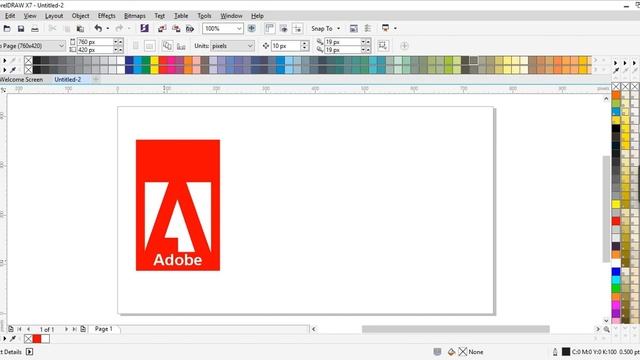The image size is (640, 360).
Task: Click the Undo arrow icon
Action: pyautogui.click(x=98, y=28)
